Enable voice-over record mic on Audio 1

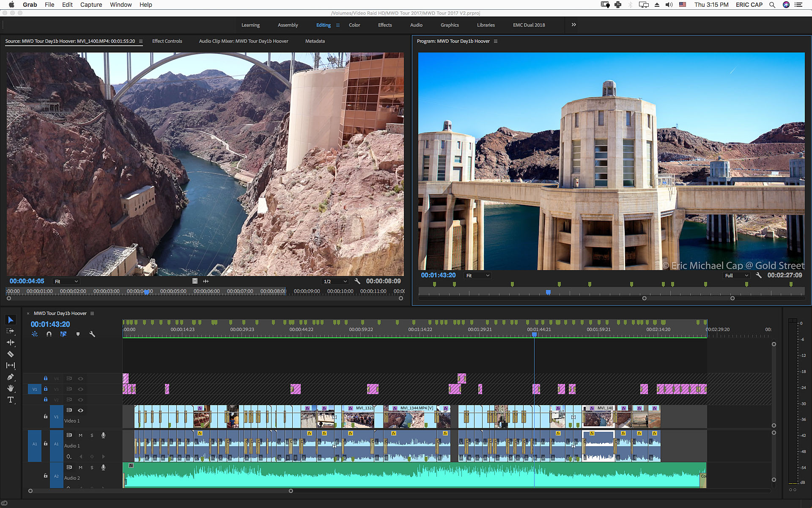103,435
